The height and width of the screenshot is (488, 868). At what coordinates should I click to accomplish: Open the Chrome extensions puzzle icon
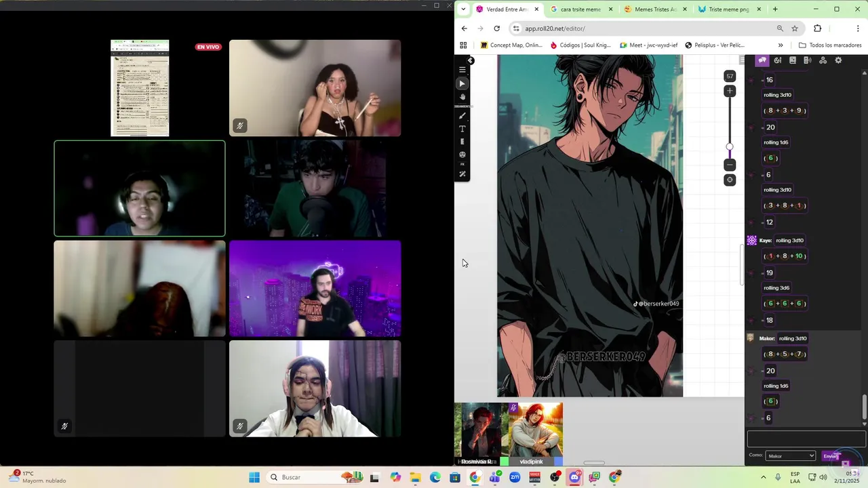point(817,28)
